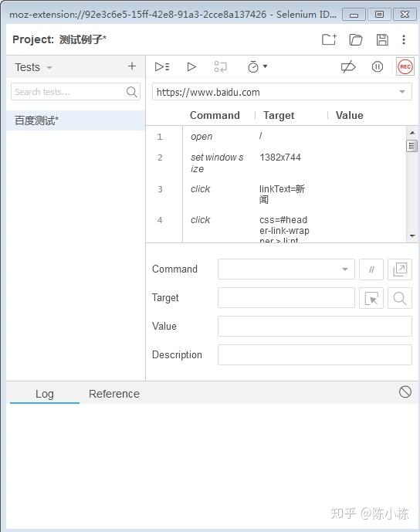Expand the base URL dropdown arrow
This screenshot has height=532, width=420.
coord(402,92)
